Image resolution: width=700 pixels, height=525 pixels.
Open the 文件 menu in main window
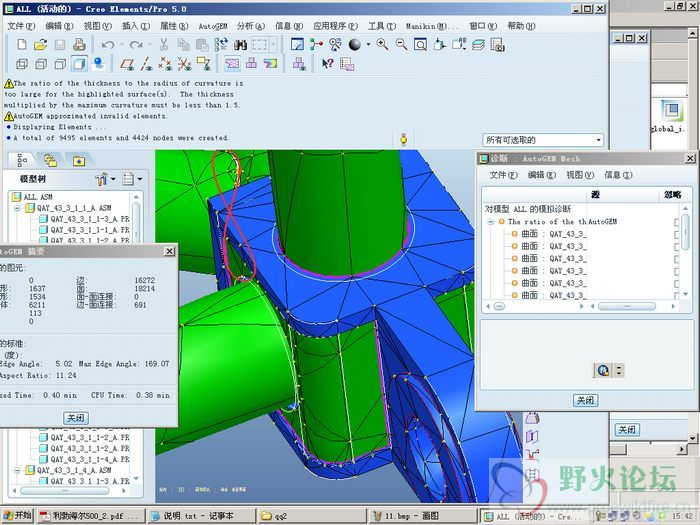pyautogui.click(x=21, y=26)
